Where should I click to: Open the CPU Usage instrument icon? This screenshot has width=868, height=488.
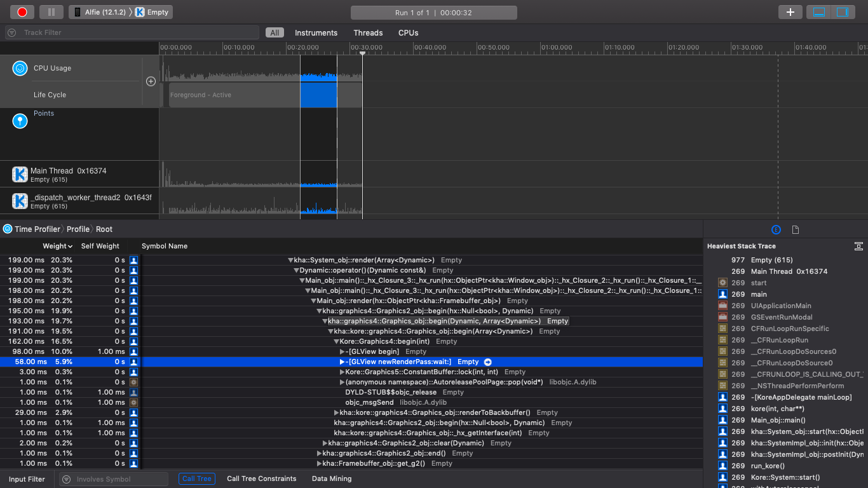tap(18, 68)
